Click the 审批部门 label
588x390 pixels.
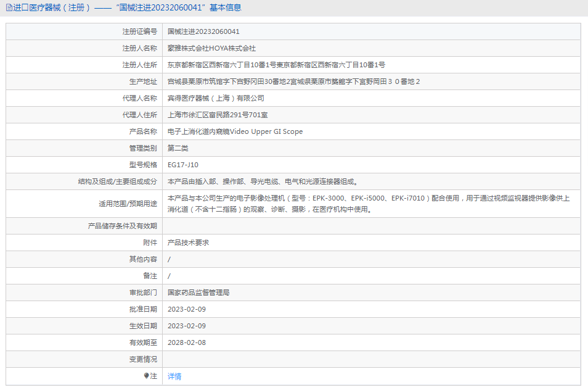[143, 292]
